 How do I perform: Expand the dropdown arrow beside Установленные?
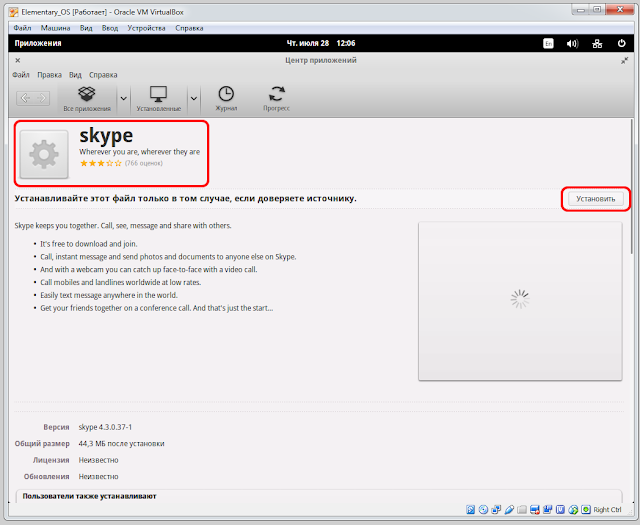(x=194, y=98)
